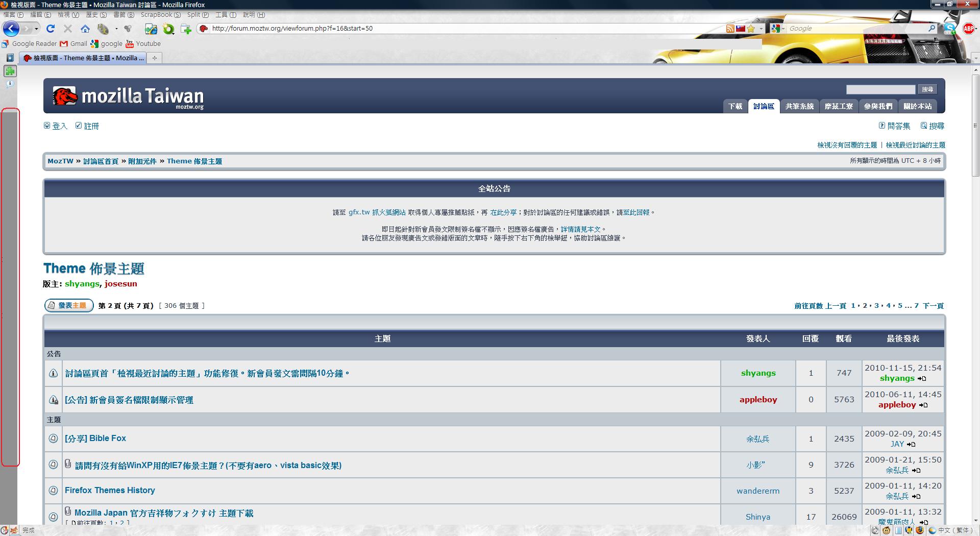This screenshot has height=536, width=980.
Task: Click the sidebar green puzzle add-on icon
Action: [10, 71]
